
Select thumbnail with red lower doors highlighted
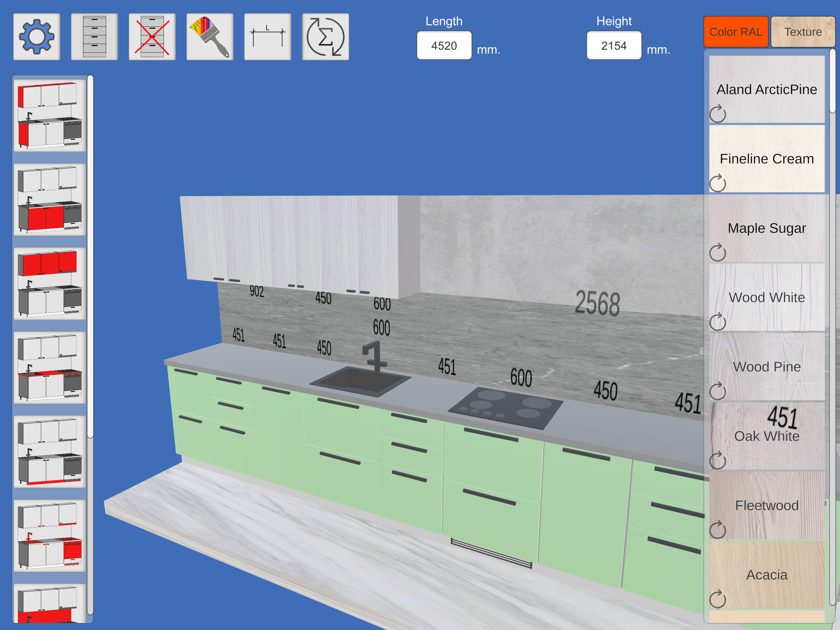(x=50, y=199)
